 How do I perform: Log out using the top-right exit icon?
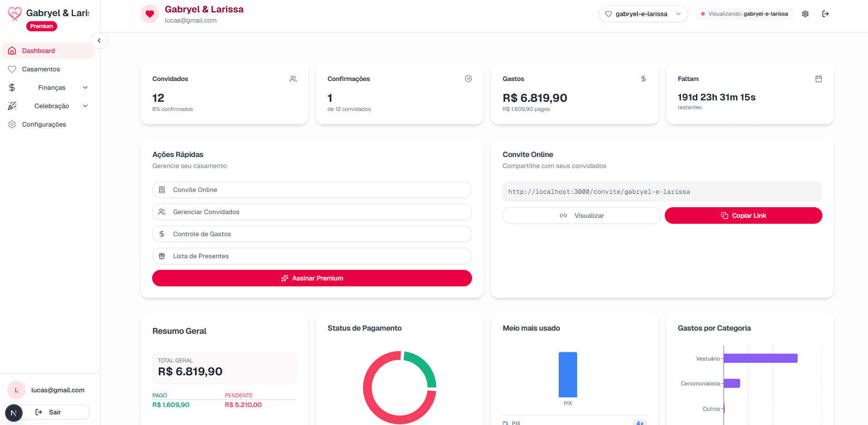(x=826, y=14)
